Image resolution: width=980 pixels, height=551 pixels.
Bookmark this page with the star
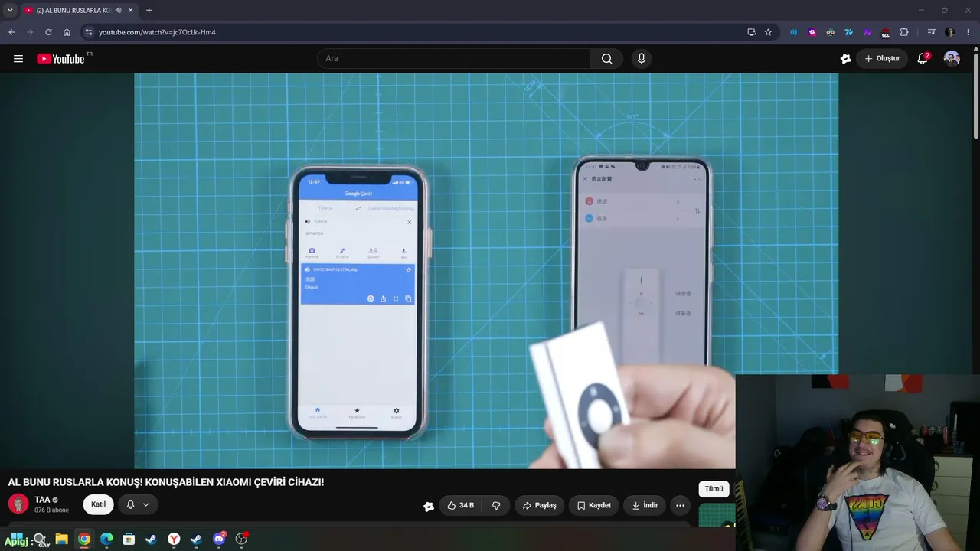pos(768,32)
